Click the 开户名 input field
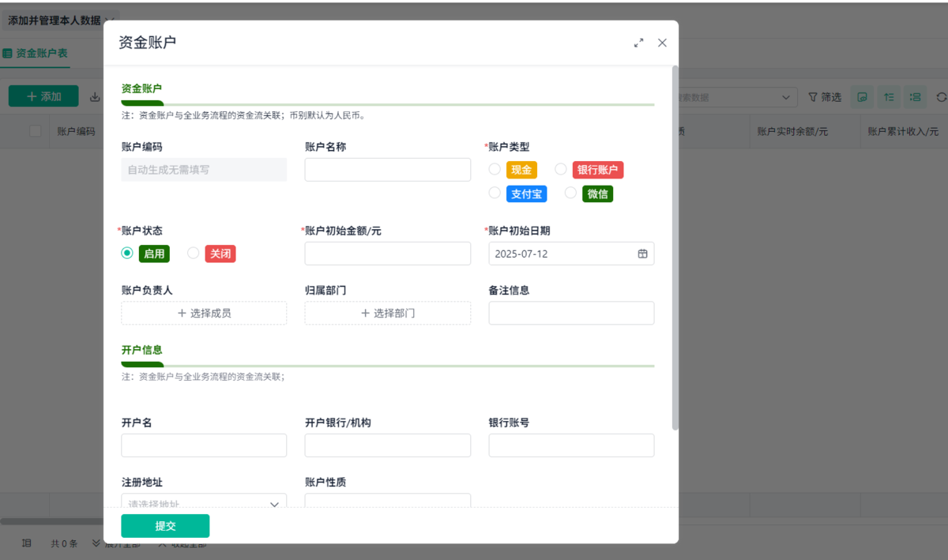Image resolution: width=948 pixels, height=560 pixels. [x=204, y=445]
